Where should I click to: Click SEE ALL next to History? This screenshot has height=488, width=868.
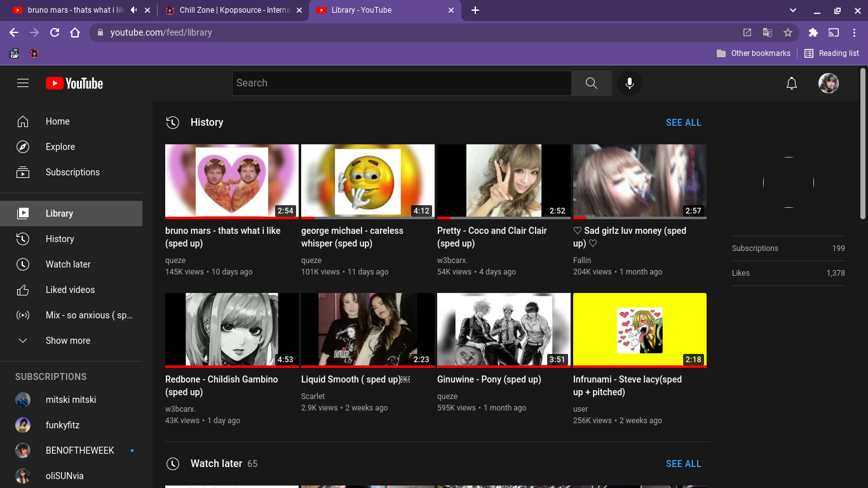click(683, 123)
